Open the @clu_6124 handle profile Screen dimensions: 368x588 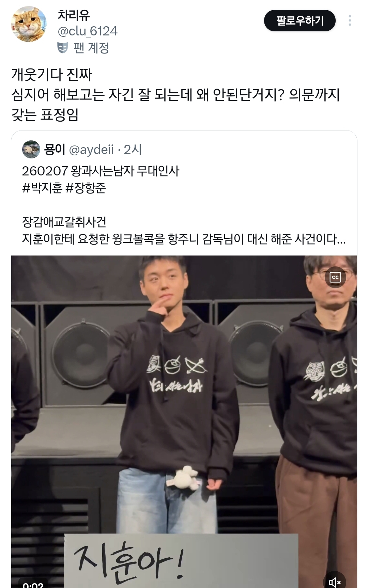point(87,31)
